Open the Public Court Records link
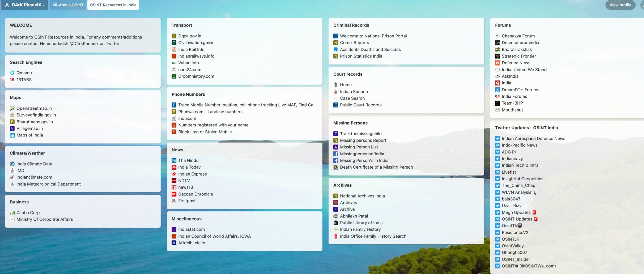This screenshot has width=644, height=274. pyautogui.click(x=361, y=105)
